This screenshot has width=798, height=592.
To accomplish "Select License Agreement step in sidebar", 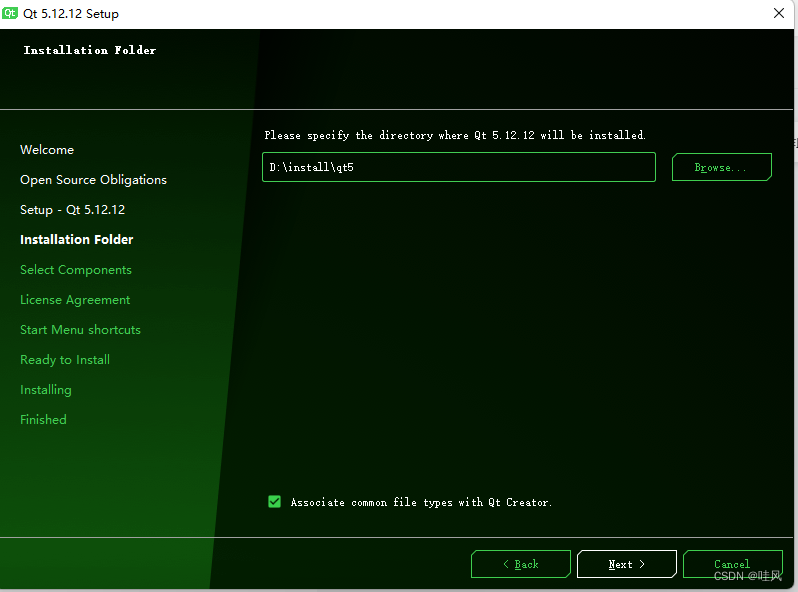I will click(x=75, y=300).
